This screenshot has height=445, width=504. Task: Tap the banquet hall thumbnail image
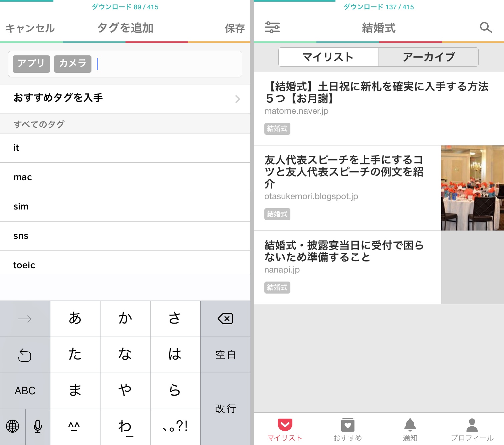[473, 188]
